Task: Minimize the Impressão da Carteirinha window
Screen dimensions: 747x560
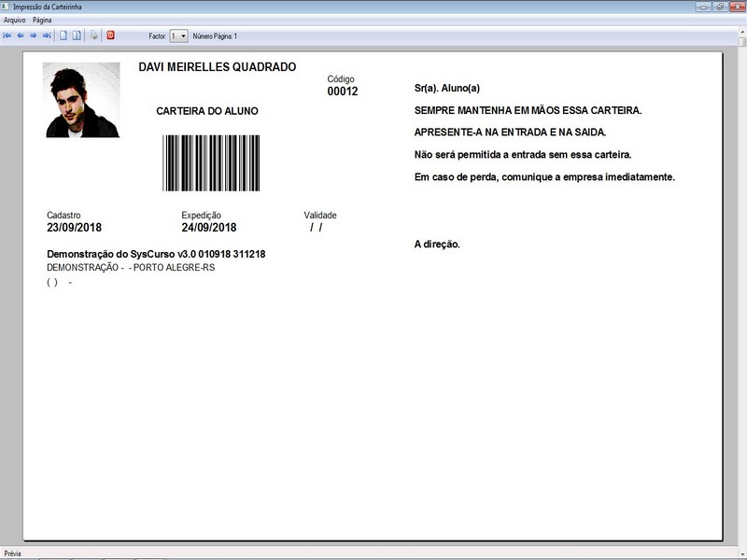Action: pos(703,7)
